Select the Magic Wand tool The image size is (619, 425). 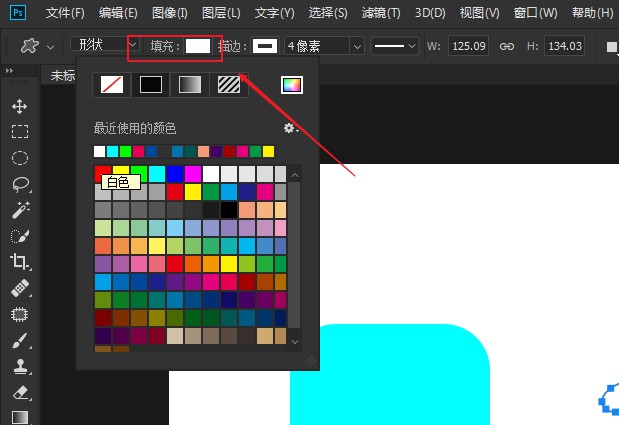point(21,210)
